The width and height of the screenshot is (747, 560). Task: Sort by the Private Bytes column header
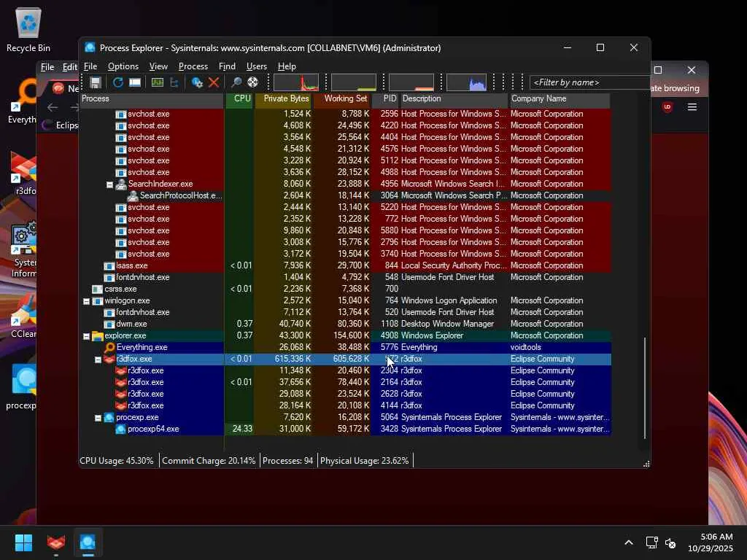(x=284, y=98)
